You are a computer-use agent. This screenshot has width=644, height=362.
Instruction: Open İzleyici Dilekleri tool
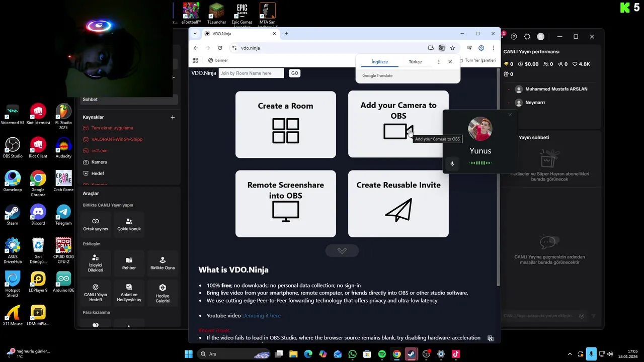pyautogui.click(x=96, y=263)
